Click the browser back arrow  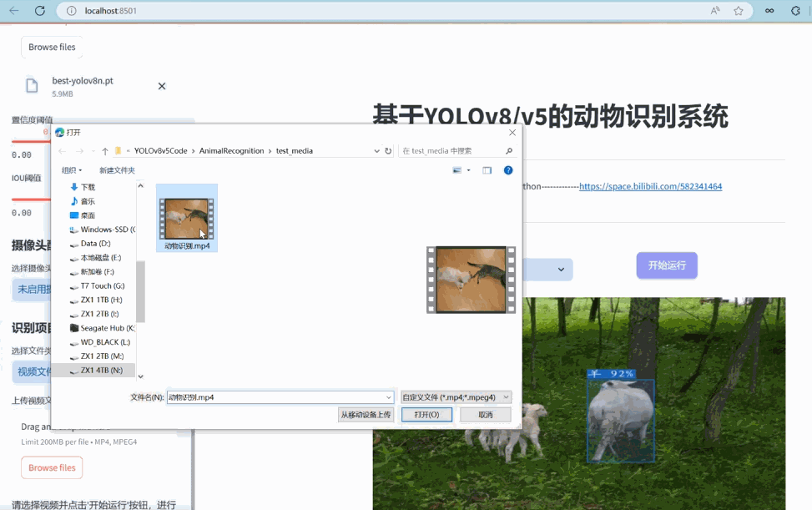click(14, 10)
